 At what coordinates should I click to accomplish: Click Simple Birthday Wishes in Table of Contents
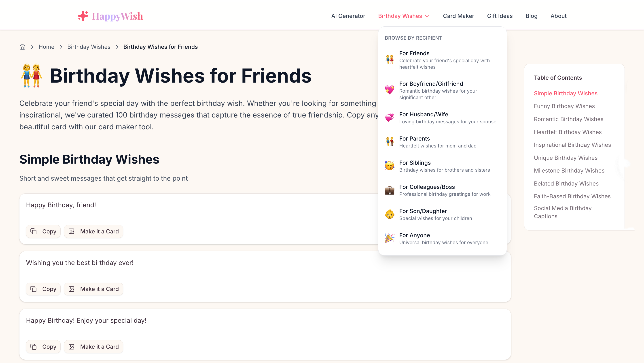pos(566,93)
